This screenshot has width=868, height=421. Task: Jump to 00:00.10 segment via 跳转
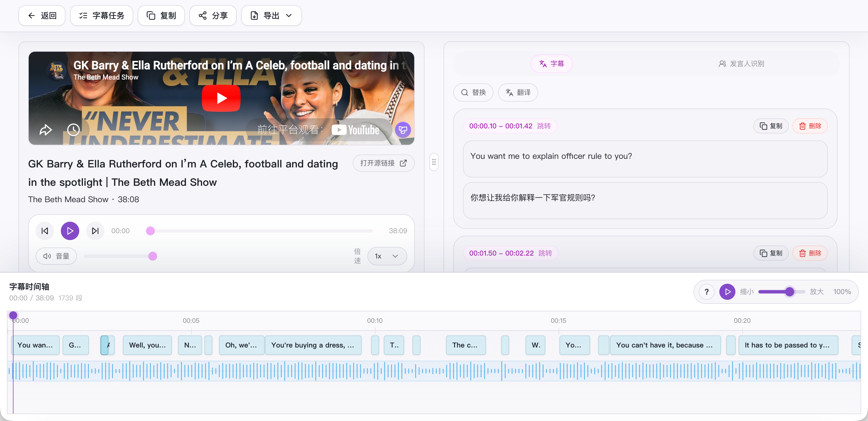pyautogui.click(x=544, y=126)
